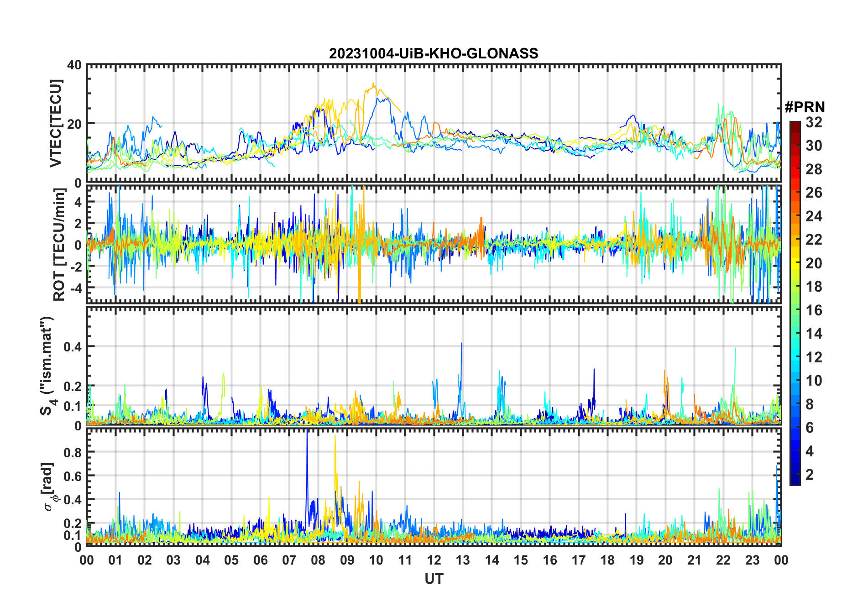
Task: Select the "ROT [TECU/min]" y-axis label
Action: coord(59,244)
